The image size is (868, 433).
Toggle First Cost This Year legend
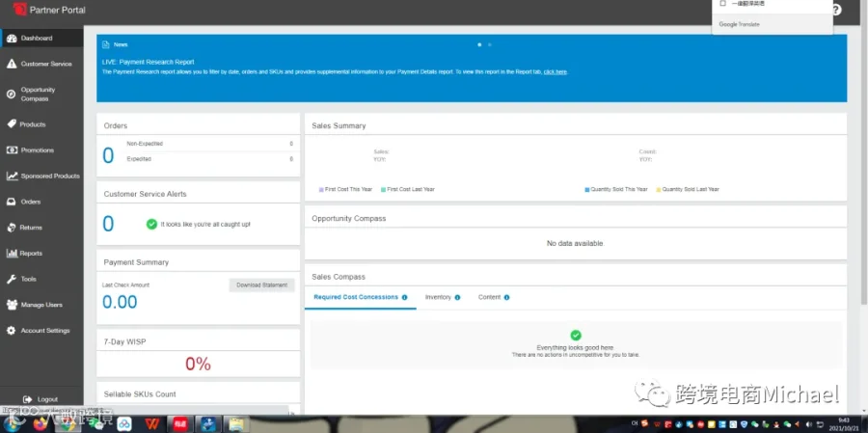[346, 189]
